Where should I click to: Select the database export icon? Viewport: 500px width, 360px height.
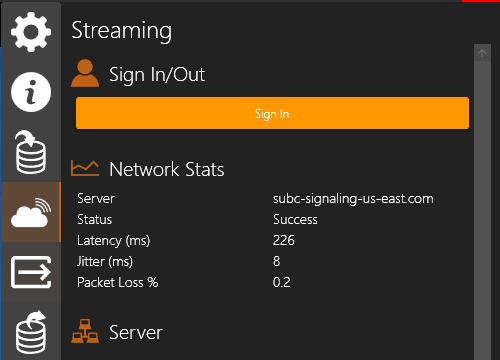coord(31,332)
